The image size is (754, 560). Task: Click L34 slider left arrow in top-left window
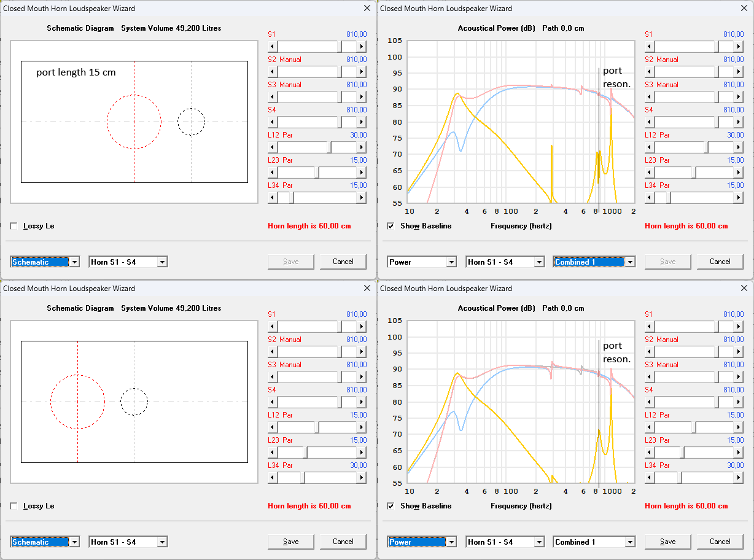click(x=273, y=198)
